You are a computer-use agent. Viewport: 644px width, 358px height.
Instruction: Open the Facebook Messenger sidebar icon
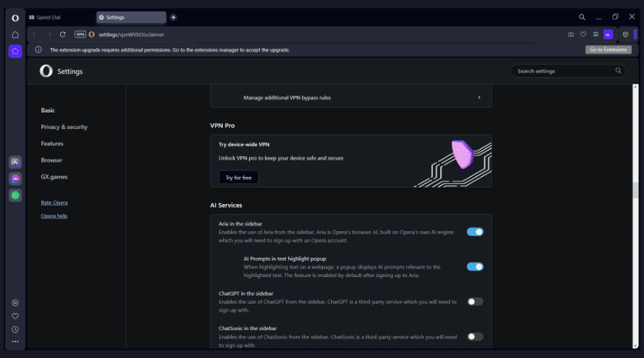tap(15, 179)
